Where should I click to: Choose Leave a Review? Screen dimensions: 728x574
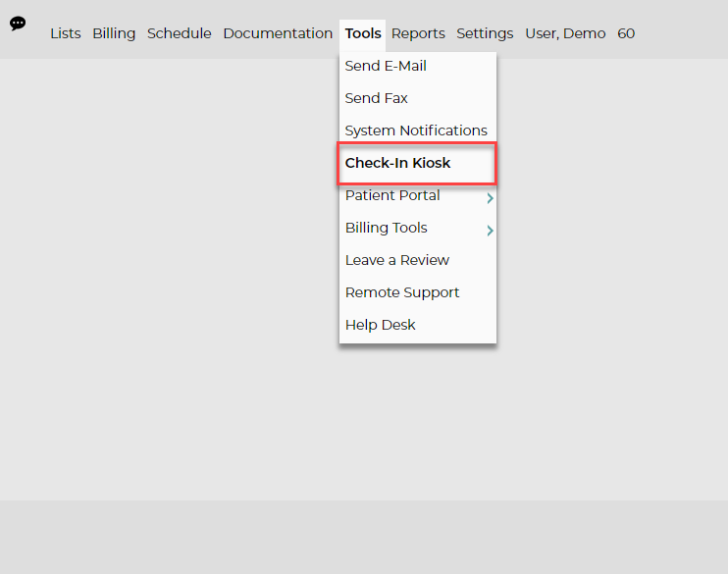coord(417,260)
